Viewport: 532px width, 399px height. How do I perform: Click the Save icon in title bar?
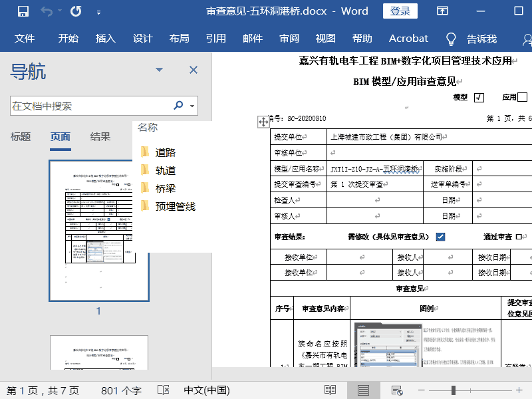point(23,11)
